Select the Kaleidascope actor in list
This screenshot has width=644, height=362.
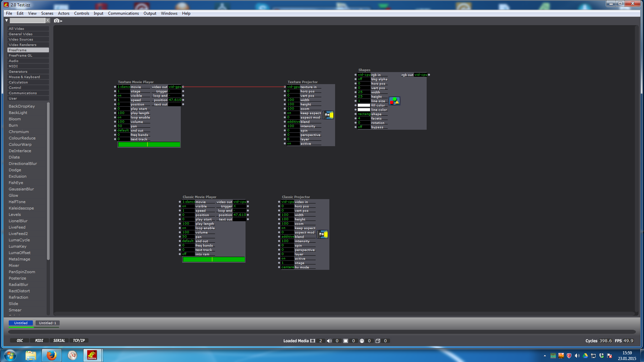pyautogui.click(x=21, y=208)
